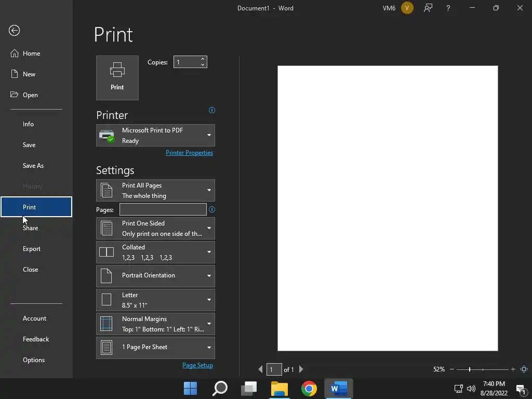Open the Feedback page

coord(36,339)
